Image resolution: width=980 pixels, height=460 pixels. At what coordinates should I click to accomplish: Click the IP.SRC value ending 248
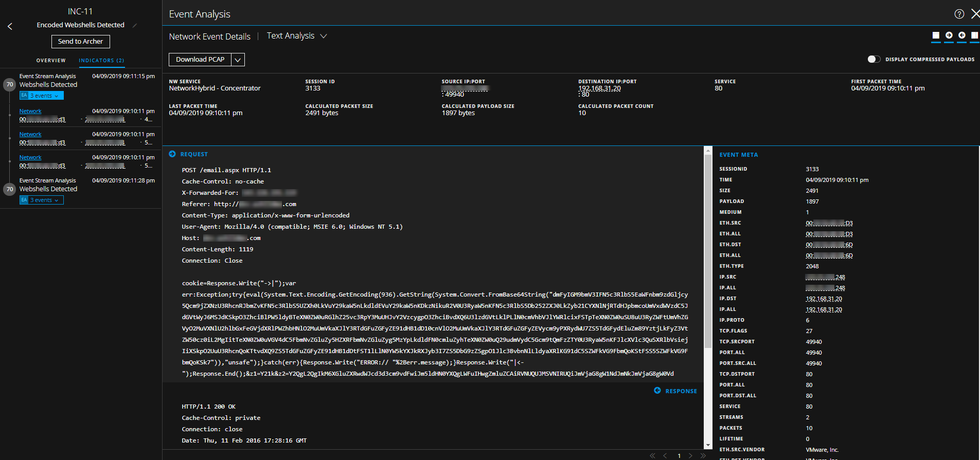pos(825,277)
